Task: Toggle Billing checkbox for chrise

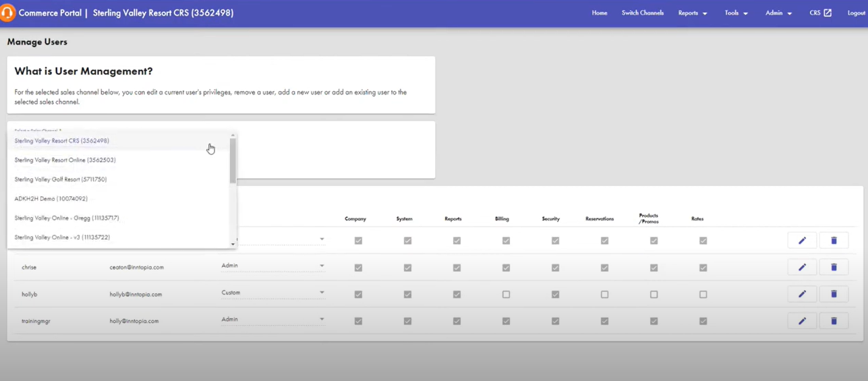Action: pyautogui.click(x=506, y=268)
